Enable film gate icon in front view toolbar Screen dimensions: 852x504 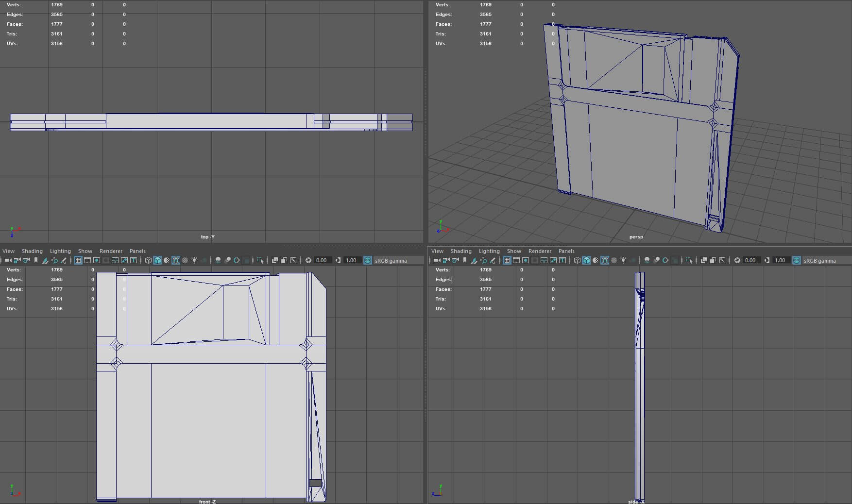tap(87, 261)
